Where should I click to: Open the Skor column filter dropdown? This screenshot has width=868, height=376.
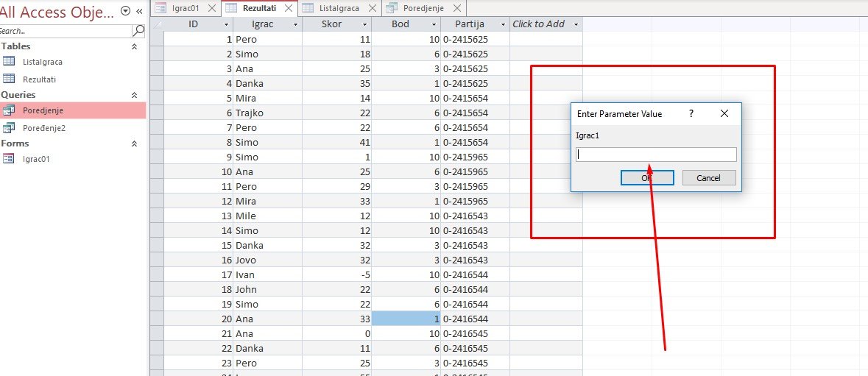tap(364, 24)
